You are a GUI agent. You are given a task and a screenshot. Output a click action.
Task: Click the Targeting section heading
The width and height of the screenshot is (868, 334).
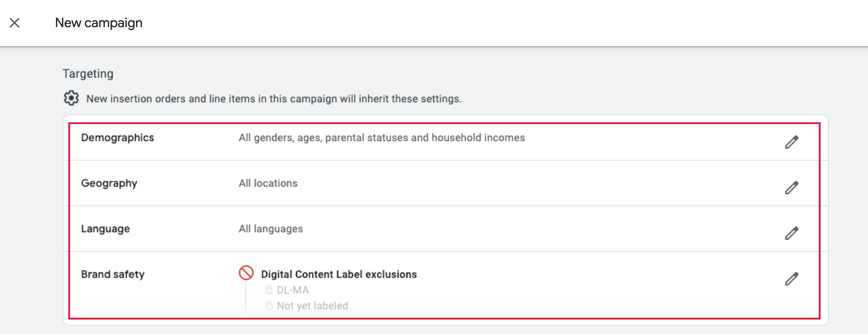[x=88, y=73]
